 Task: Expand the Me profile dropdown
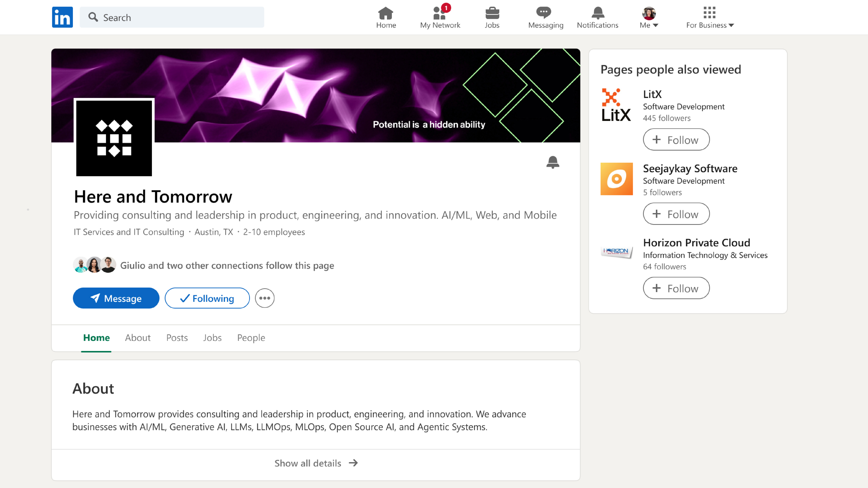pos(649,18)
